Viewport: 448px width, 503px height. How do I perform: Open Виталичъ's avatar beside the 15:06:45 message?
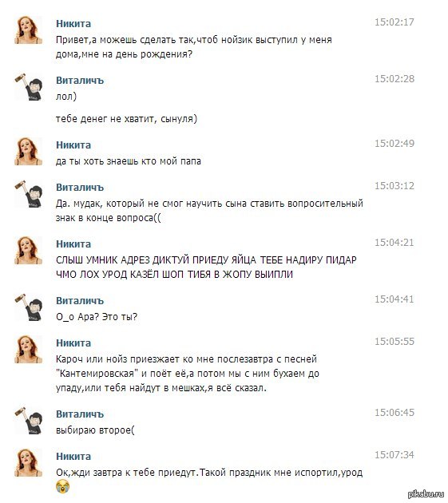tap(29, 421)
